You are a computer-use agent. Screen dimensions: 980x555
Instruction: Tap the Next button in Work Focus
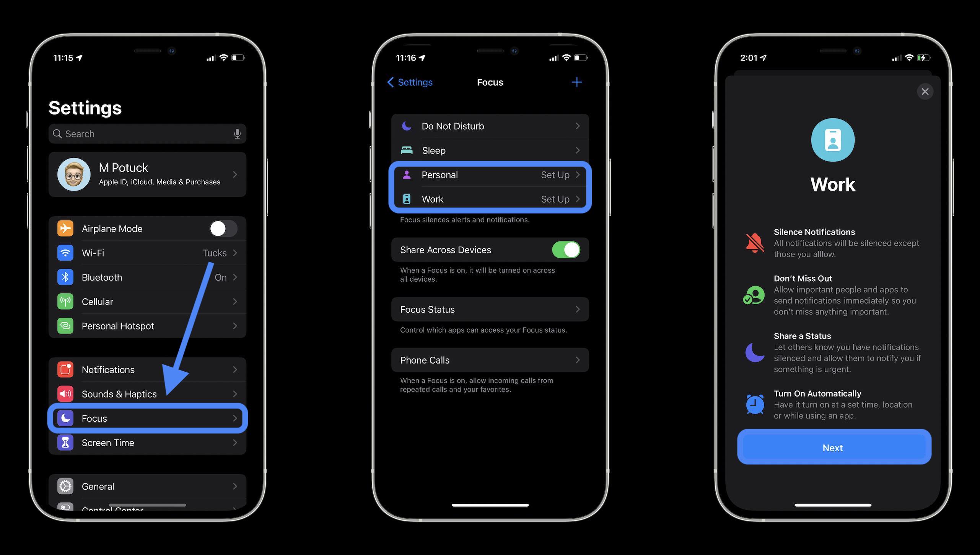(833, 447)
